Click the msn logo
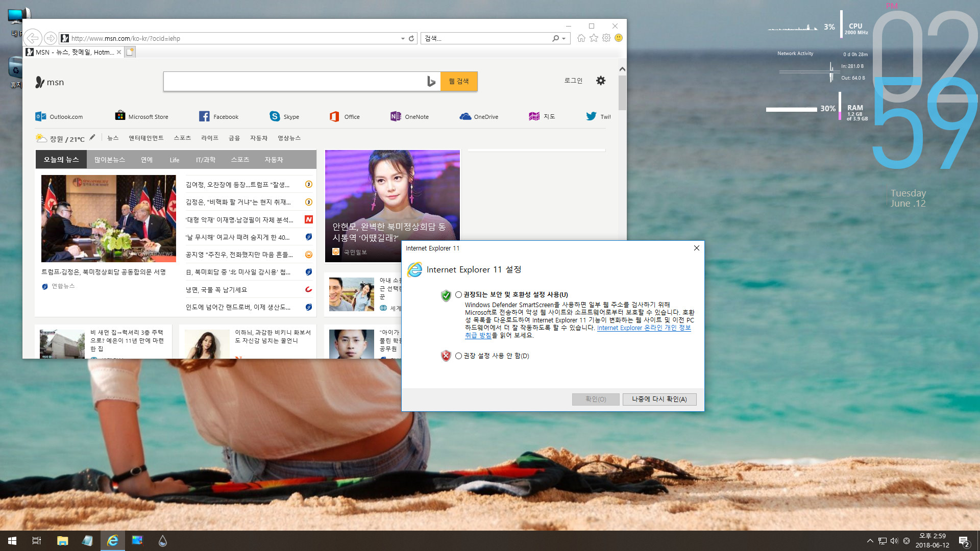The width and height of the screenshot is (980, 551). (x=50, y=82)
